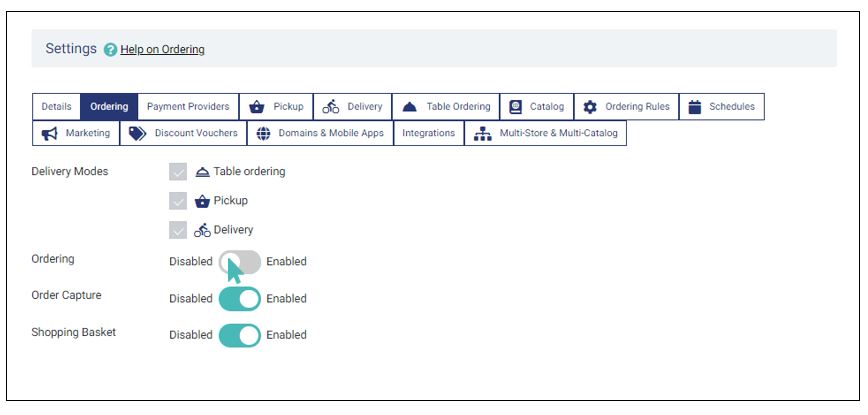This screenshot has height=415, width=868.
Task: Select the Ordering tab
Action: (109, 106)
